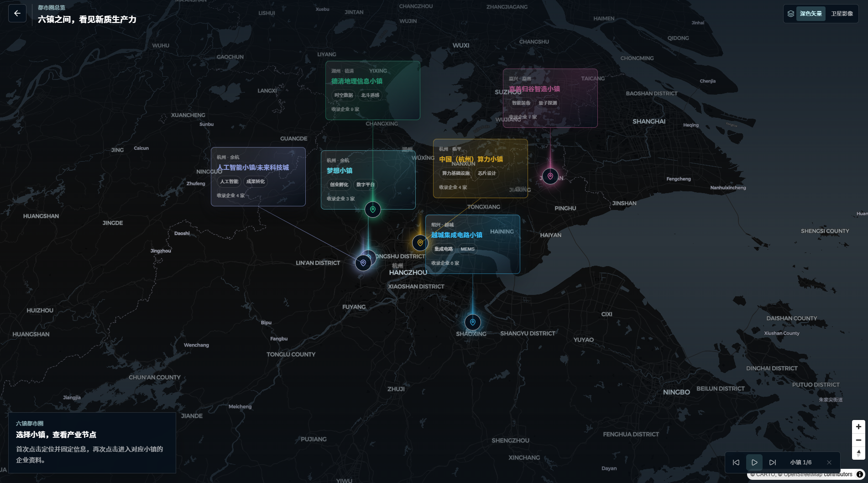Open the 人工智能小镇/未来科技城 card
Screen dimensions: 868x483
[258, 177]
